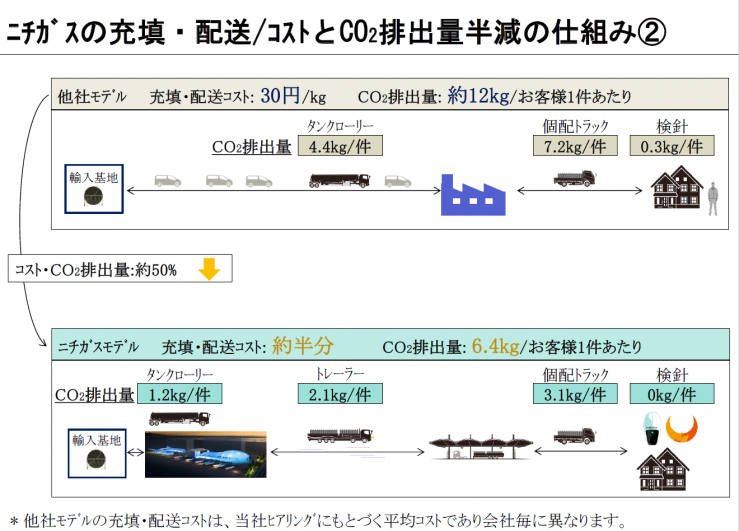Click the upper 輸入基地 tank box

[94, 189]
